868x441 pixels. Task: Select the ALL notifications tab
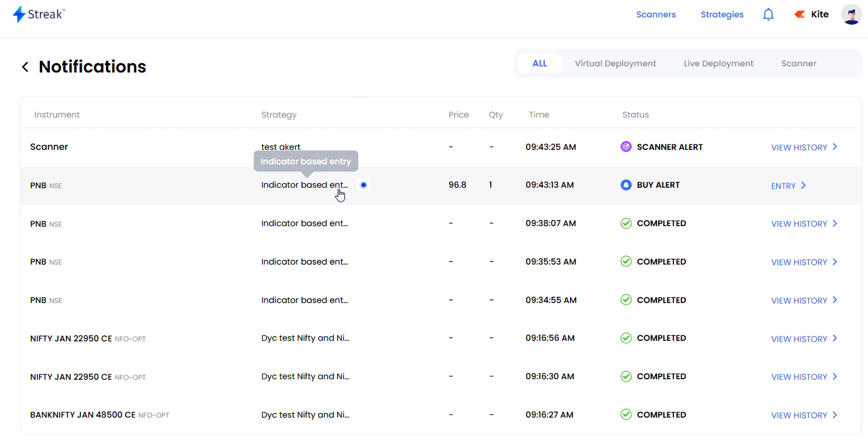tap(539, 63)
